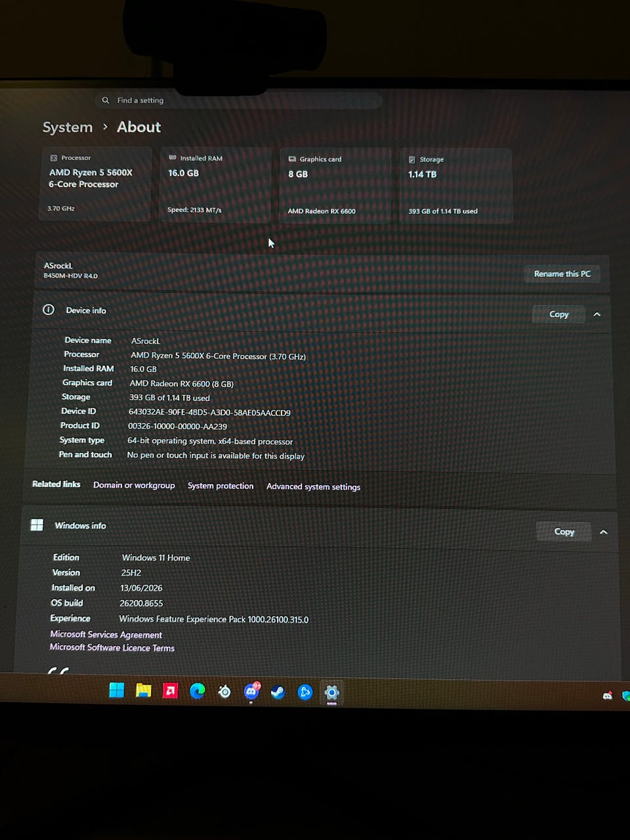Open Discord from the taskbar
The image size is (630, 840).
251,691
